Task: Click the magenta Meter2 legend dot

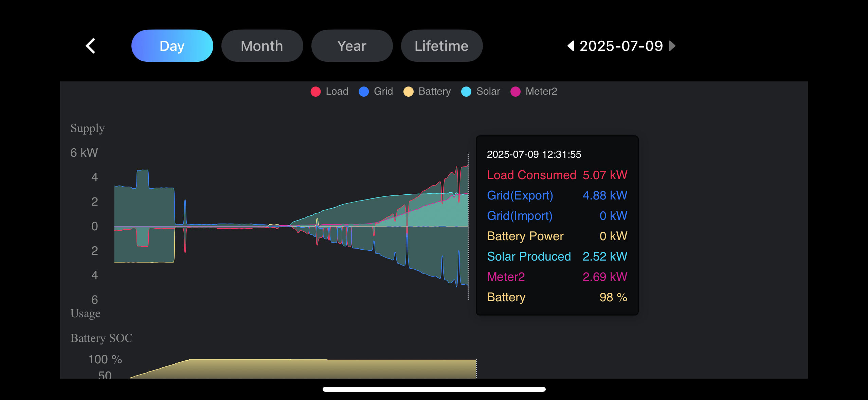Action: click(x=516, y=92)
